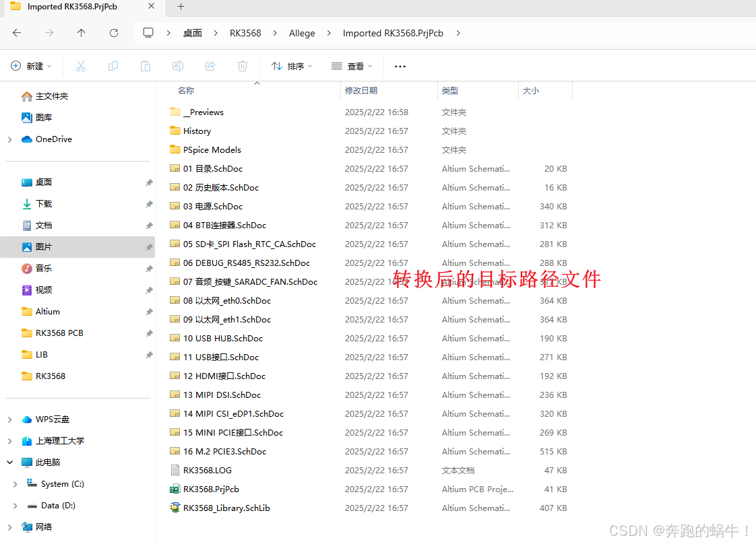Click the Share icon in toolbar

click(x=210, y=66)
